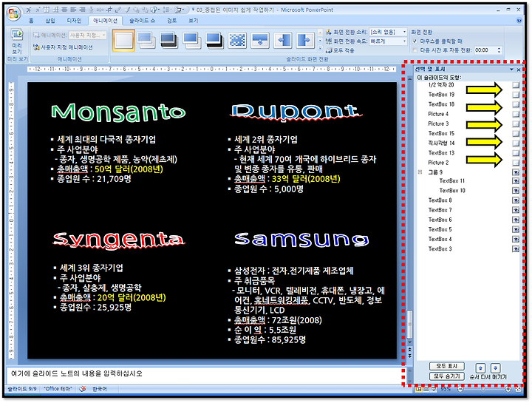Show the hidden Picture 4 shape
This screenshot has height=403, width=532.
[516, 114]
